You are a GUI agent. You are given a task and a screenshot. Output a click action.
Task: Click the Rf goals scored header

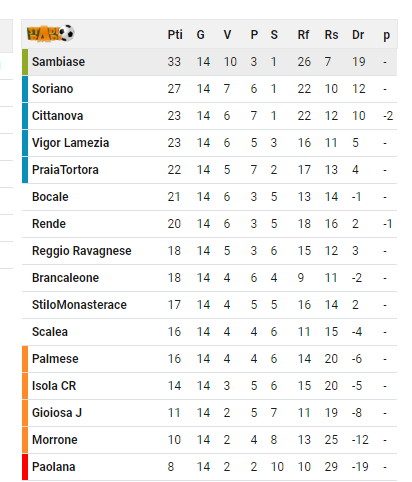pos(303,35)
